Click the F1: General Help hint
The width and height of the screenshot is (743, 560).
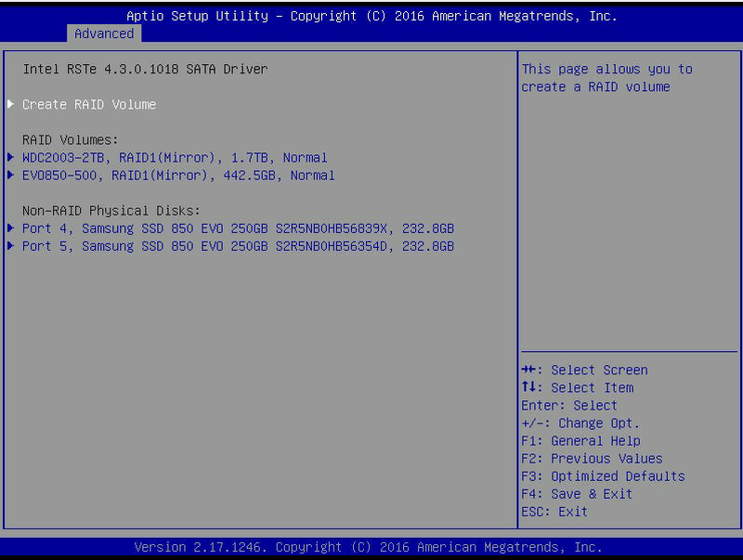[581, 441]
